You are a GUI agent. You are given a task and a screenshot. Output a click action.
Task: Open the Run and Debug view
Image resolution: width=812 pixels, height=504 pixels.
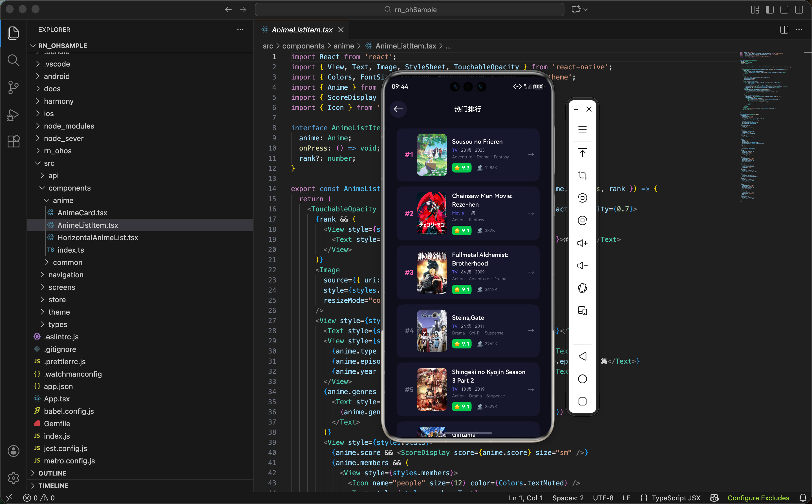[13, 115]
